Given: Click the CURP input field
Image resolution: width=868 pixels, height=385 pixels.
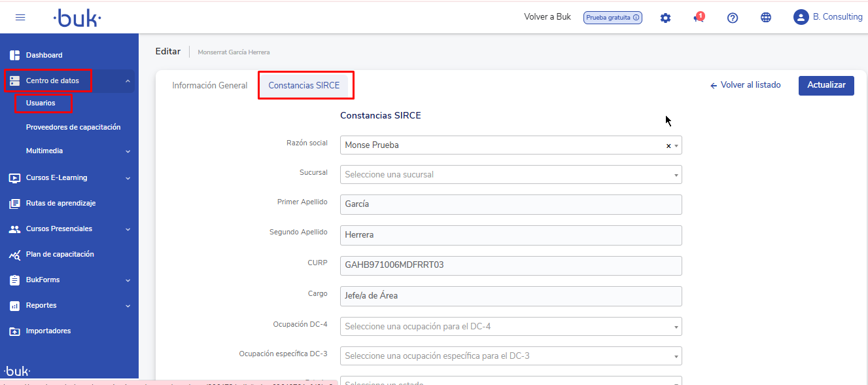Looking at the screenshot, I should tap(510, 265).
